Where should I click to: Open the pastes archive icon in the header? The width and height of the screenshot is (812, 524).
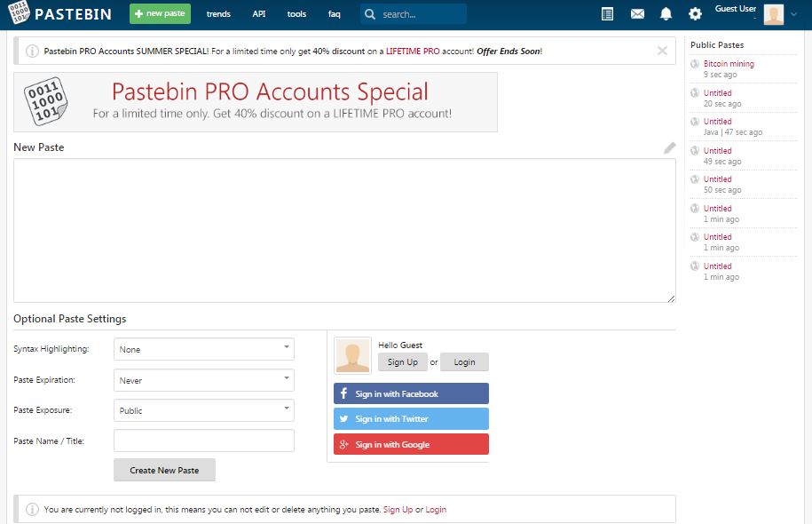pos(608,14)
